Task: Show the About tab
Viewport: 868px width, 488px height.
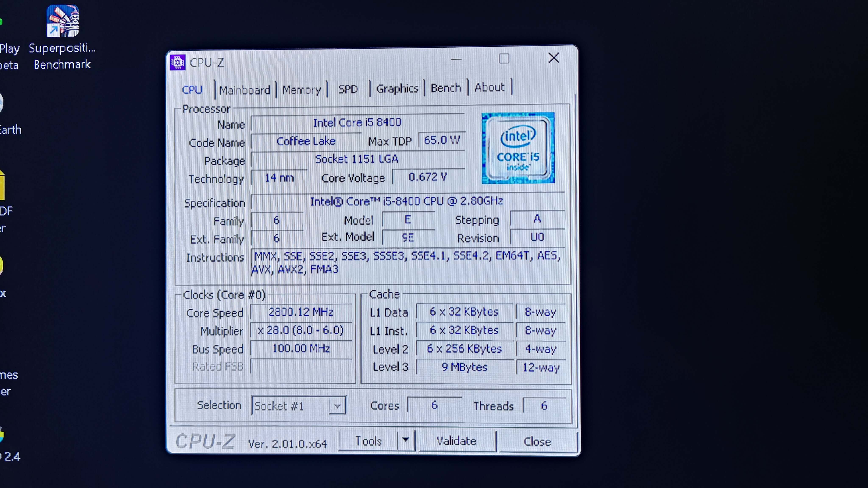Action: coord(489,87)
